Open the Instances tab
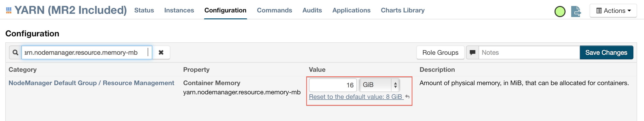Viewport: 644px width, 121px height. pos(179,10)
